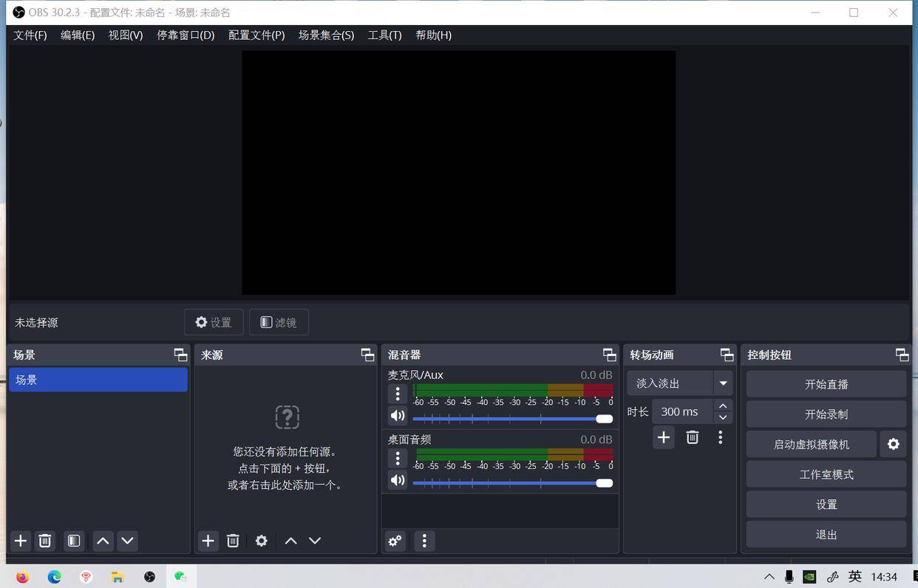The width and height of the screenshot is (918, 588).
Task: Open 麦克风/Aux three-dot options menu
Action: pyautogui.click(x=398, y=394)
